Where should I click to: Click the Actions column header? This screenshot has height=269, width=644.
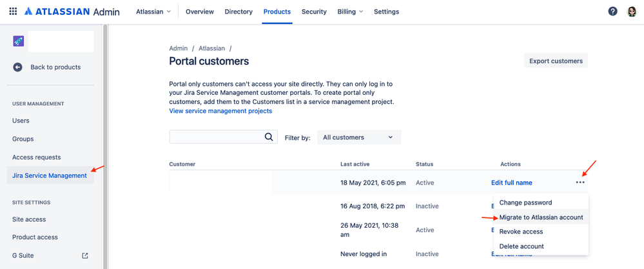(x=510, y=164)
